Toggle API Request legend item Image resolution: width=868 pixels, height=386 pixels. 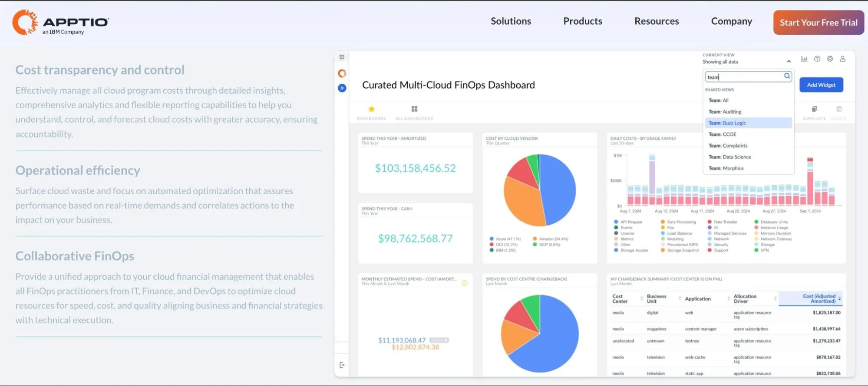tap(628, 222)
